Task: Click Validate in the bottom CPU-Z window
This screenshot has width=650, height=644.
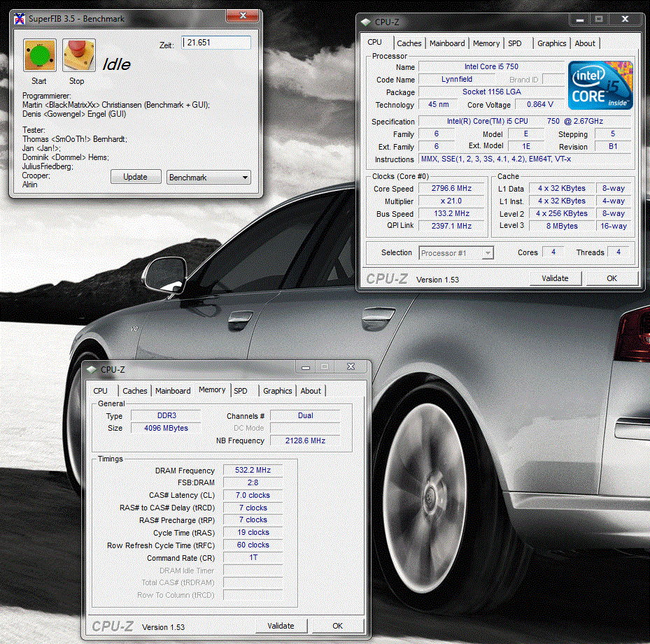Action: [281, 626]
